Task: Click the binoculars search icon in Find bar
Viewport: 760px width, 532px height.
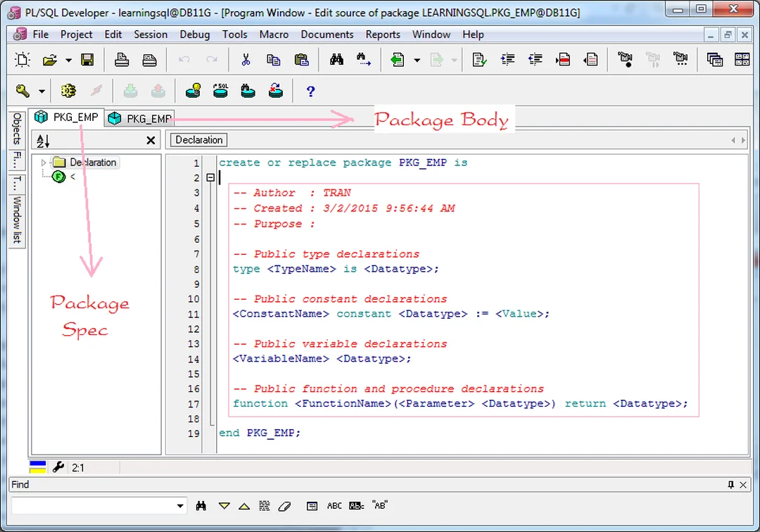Action: click(x=201, y=506)
